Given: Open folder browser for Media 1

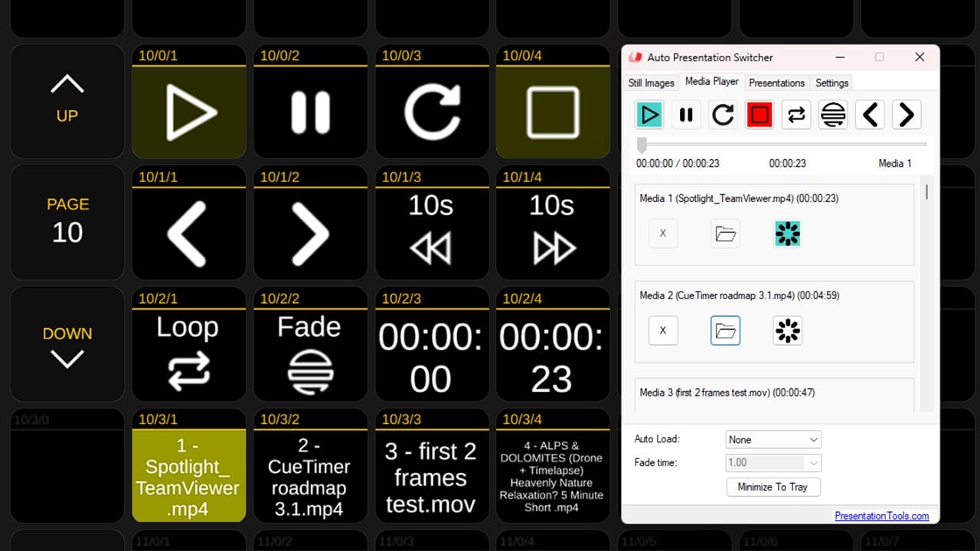Looking at the screenshot, I should (725, 233).
